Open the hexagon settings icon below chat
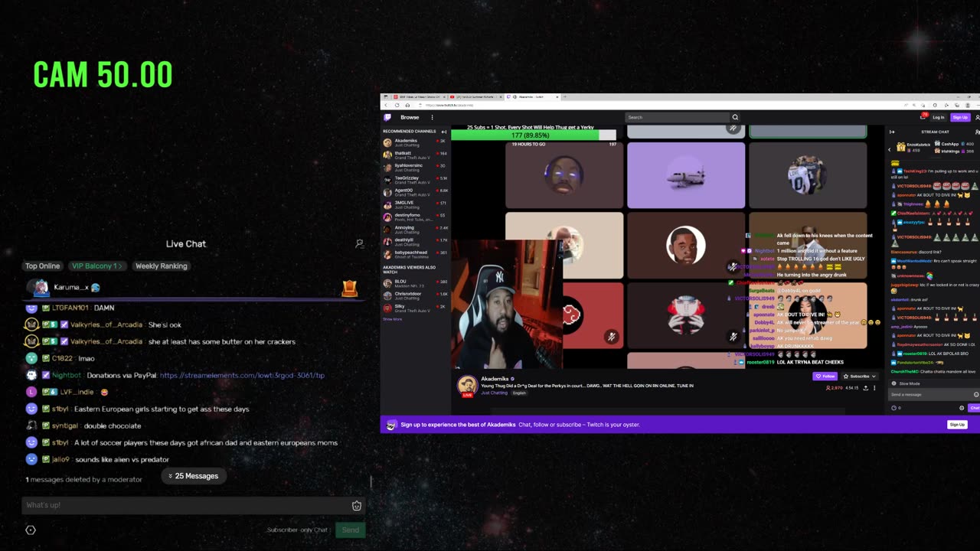Screen dimensions: 980x551 point(31,530)
